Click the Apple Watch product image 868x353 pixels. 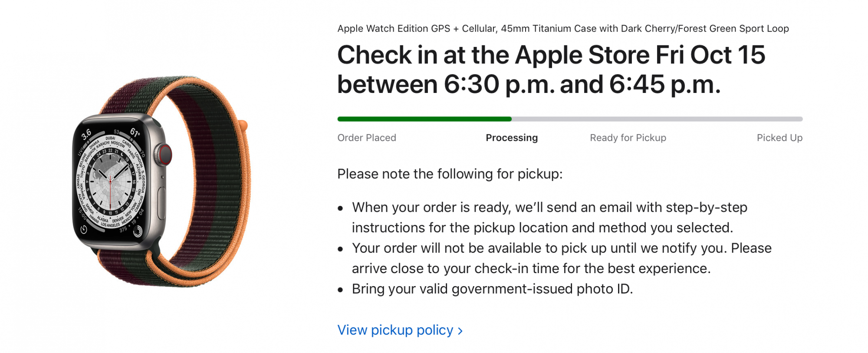click(161, 181)
